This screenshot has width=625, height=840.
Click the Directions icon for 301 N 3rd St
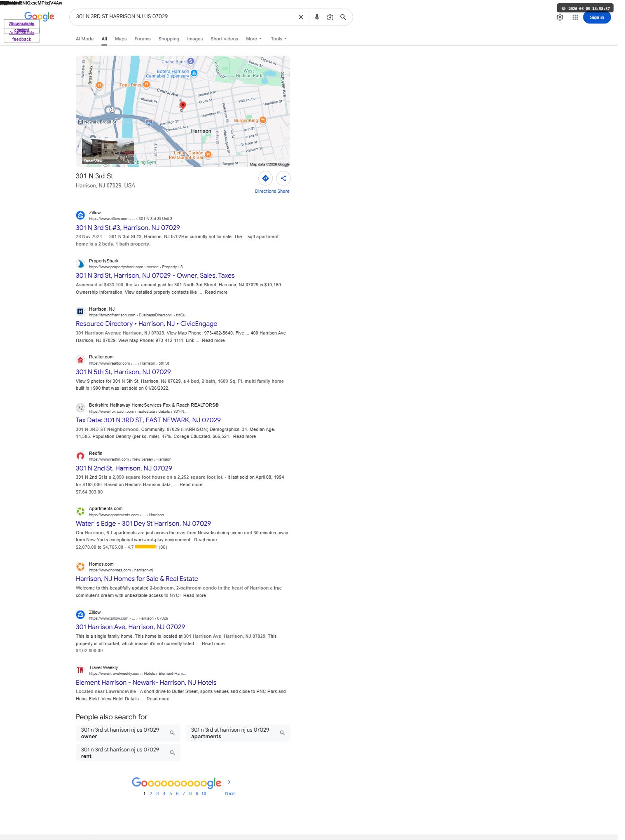click(x=265, y=178)
